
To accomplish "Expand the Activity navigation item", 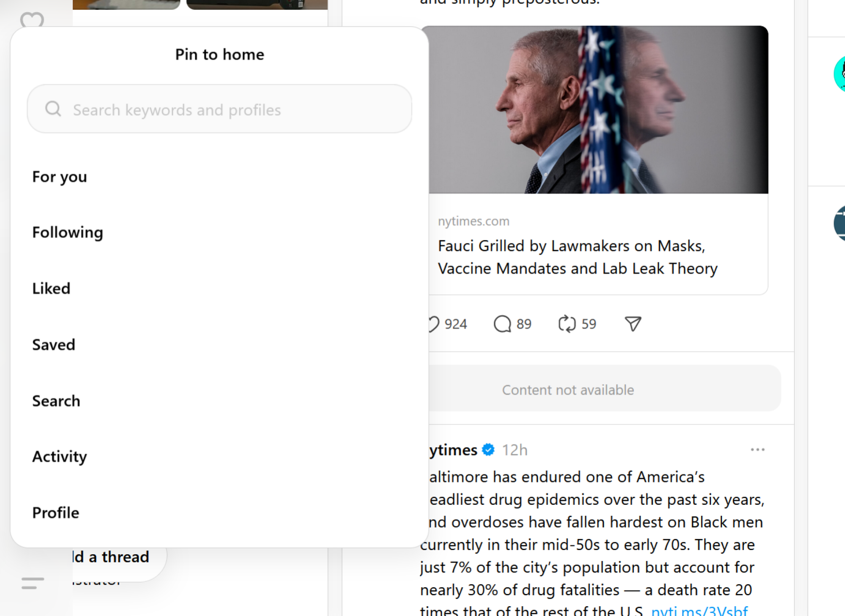I will [60, 456].
